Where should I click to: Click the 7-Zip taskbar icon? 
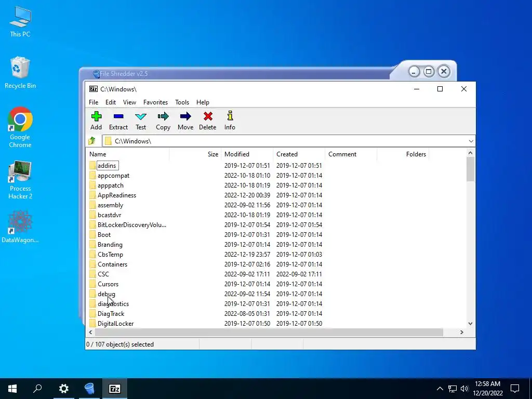click(x=114, y=389)
